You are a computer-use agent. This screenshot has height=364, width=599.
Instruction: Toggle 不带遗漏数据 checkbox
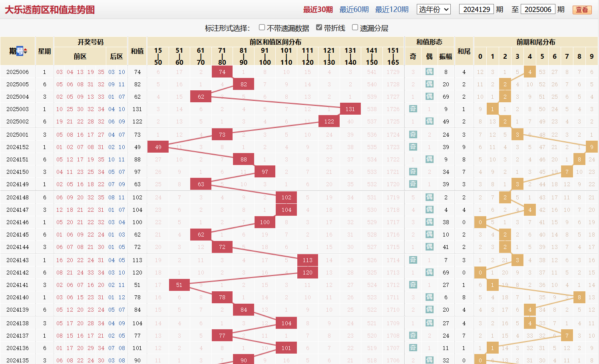[x=262, y=28]
